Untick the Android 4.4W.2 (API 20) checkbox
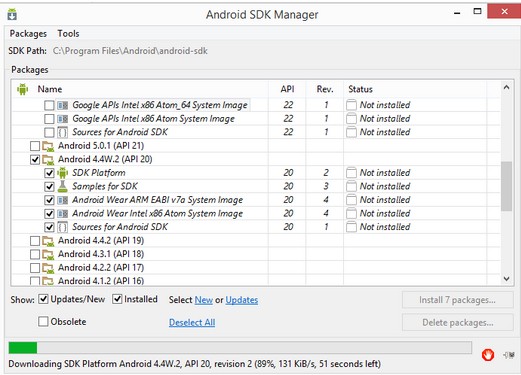The height and width of the screenshot is (375, 521). coord(35,160)
